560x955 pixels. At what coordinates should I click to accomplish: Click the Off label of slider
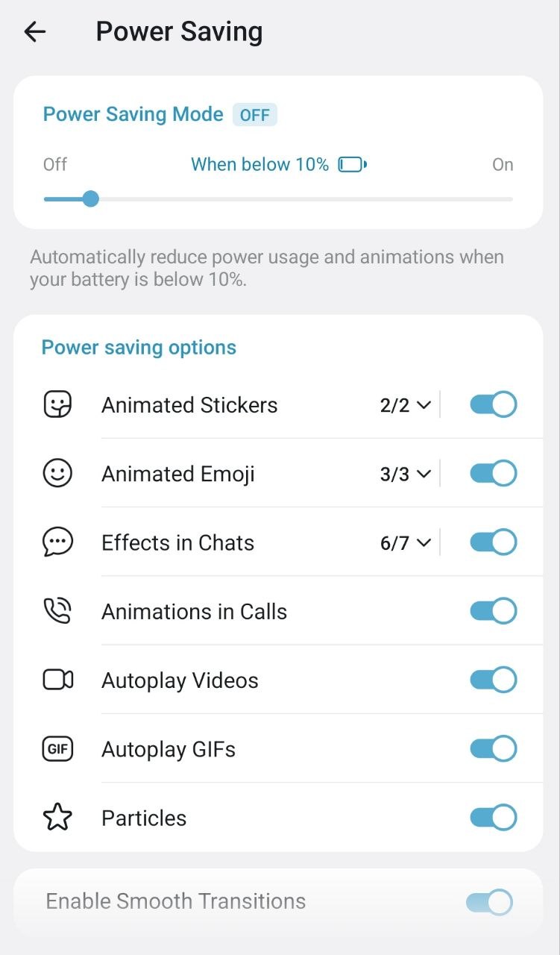tap(55, 165)
